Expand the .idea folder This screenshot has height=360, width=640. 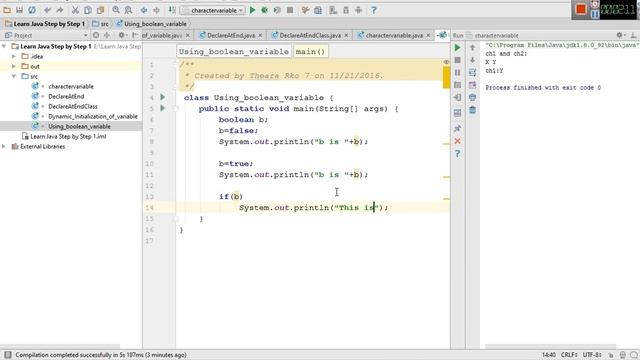tap(14, 56)
